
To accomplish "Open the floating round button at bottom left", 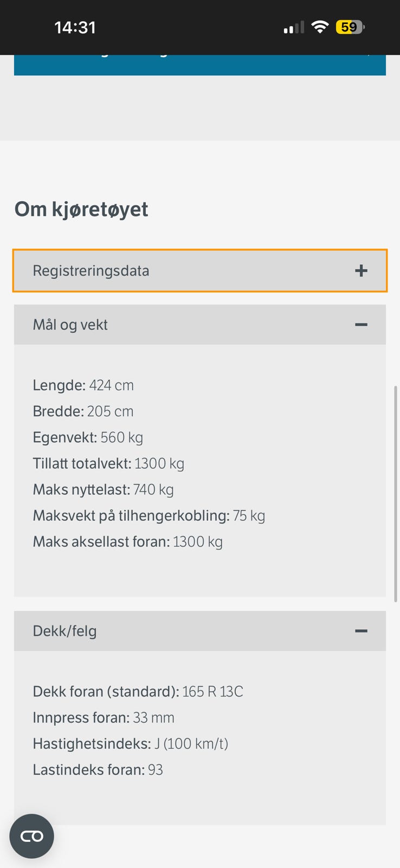I will [x=31, y=836].
